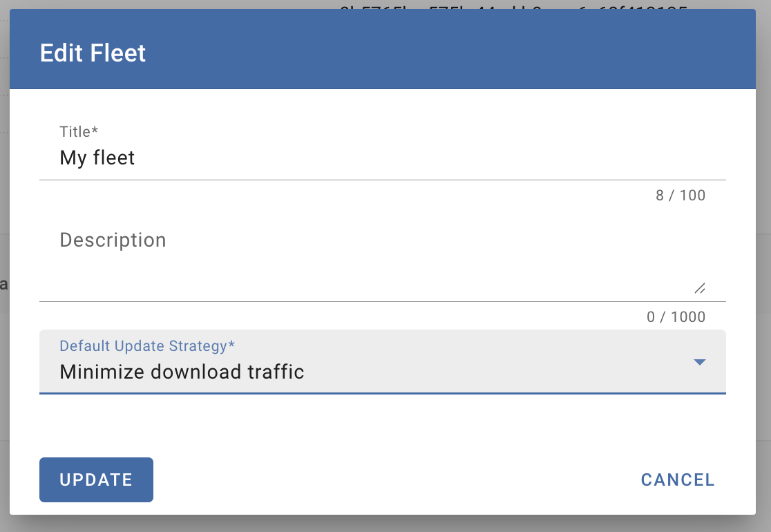The image size is (771, 532).
Task: Click the Title input field
Action: click(382, 158)
